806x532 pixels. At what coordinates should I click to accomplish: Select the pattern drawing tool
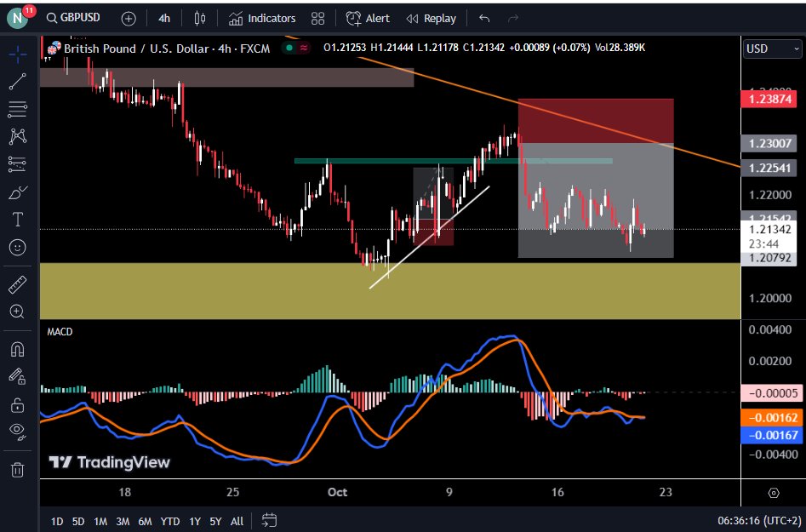tap(18, 136)
